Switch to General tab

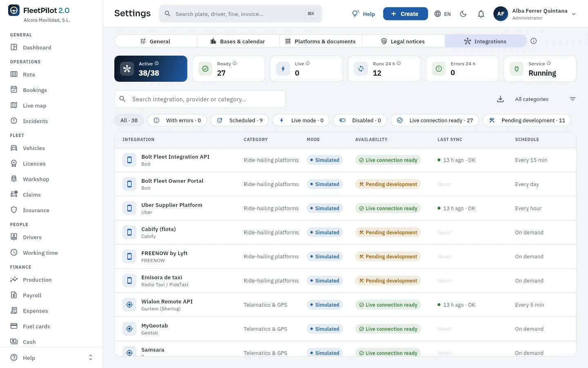(x=156, y=41)
